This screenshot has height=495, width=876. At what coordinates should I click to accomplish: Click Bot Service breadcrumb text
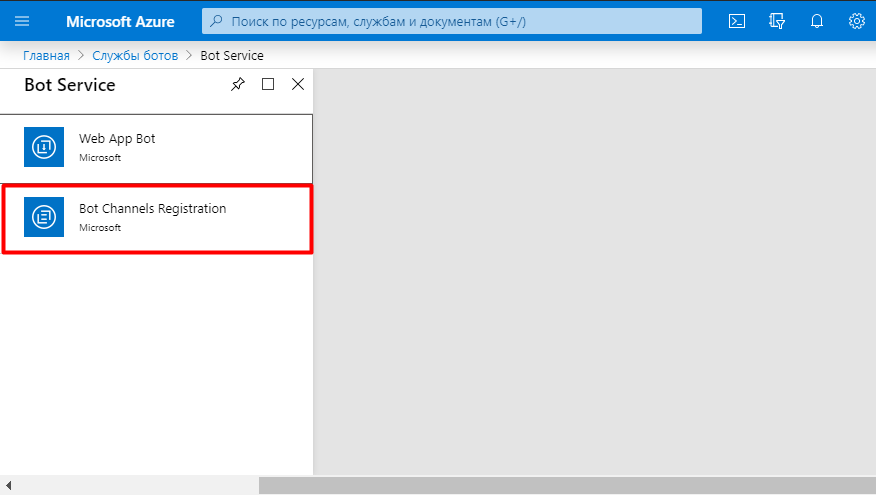click(x=232, y=56)
